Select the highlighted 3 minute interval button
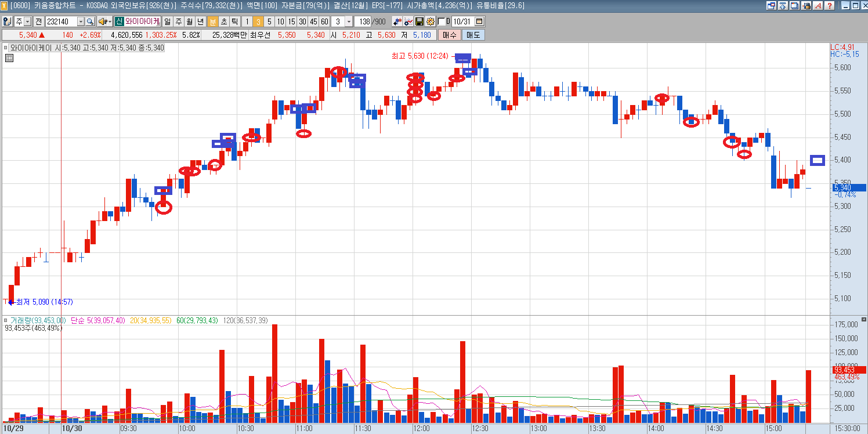Image resolution: width=868 pixels, height=434 pixels. click(x=258, y=21)
